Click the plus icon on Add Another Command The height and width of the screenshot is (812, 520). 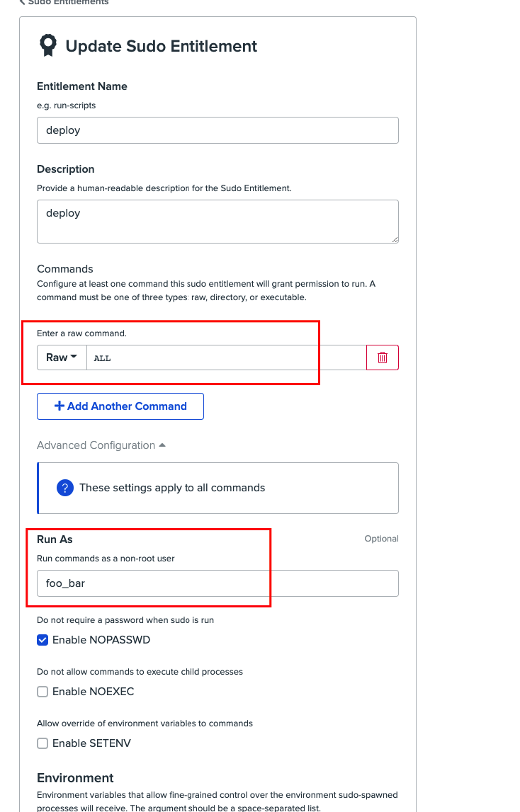[60, 406]
